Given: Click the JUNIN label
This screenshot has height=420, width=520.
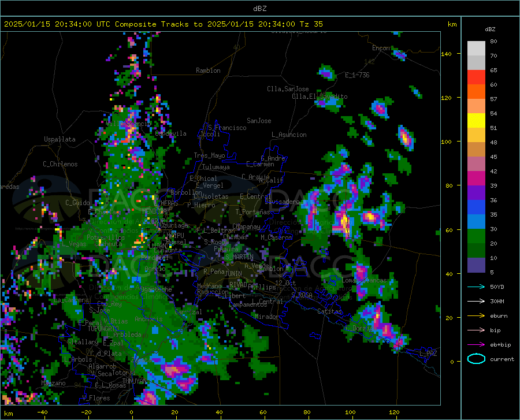Looking at the screenshot, I should click(x=233, y=274).
